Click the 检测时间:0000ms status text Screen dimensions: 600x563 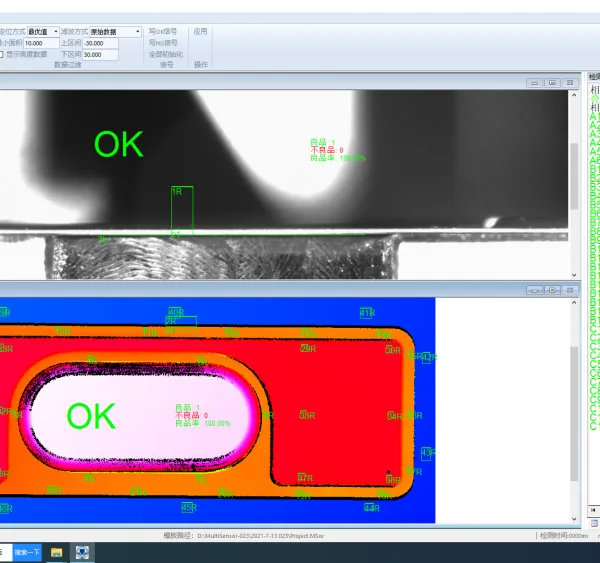click(x=564, y=536)
